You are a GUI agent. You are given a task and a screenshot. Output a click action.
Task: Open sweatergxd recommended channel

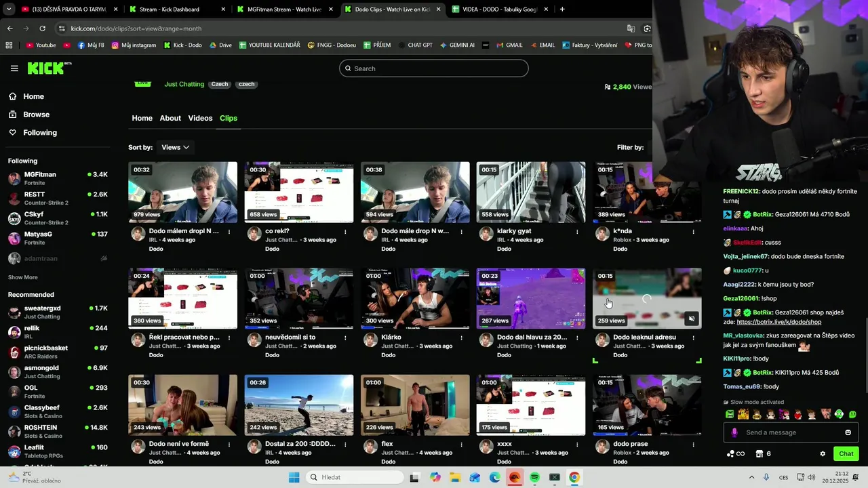58,312
